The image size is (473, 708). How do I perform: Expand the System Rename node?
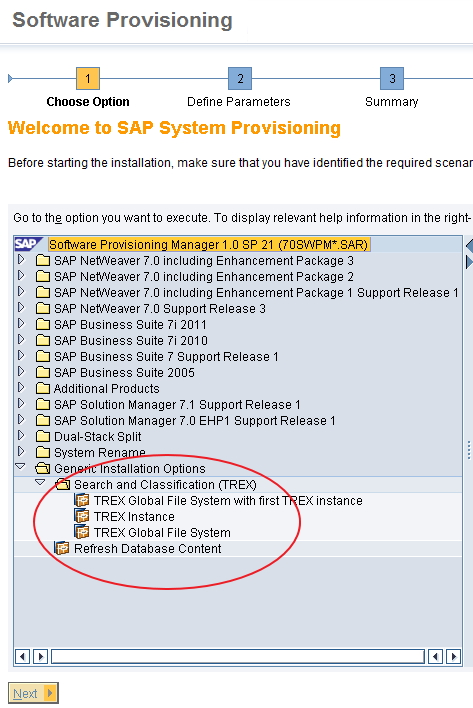21,452
